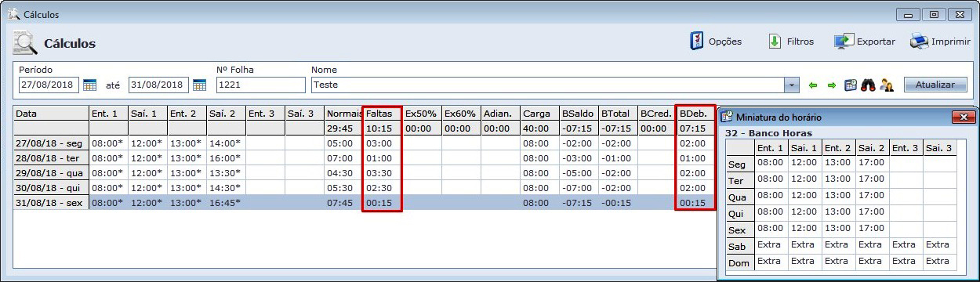Click the BDeb. column header
This screenshot has width=980, height=282.
tap(696, 114)
